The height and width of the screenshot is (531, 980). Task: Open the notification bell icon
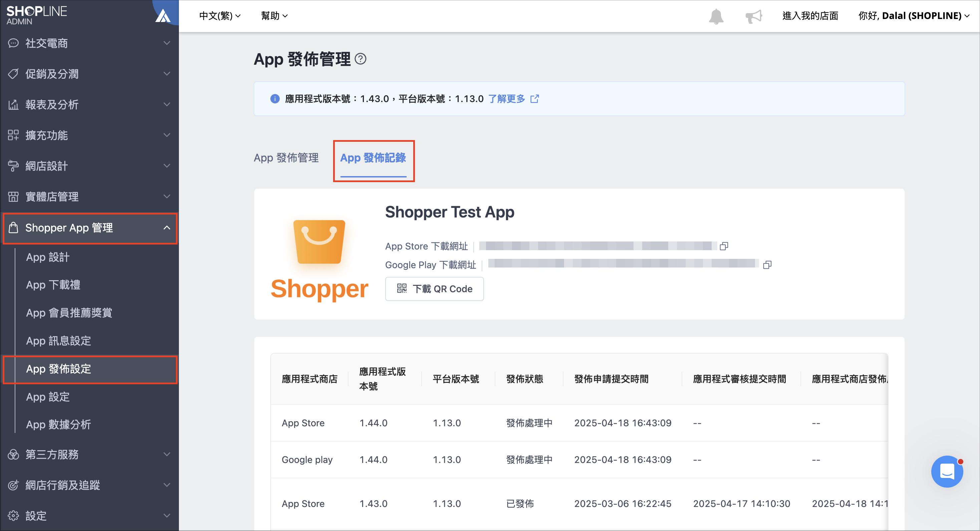[716, 16]
